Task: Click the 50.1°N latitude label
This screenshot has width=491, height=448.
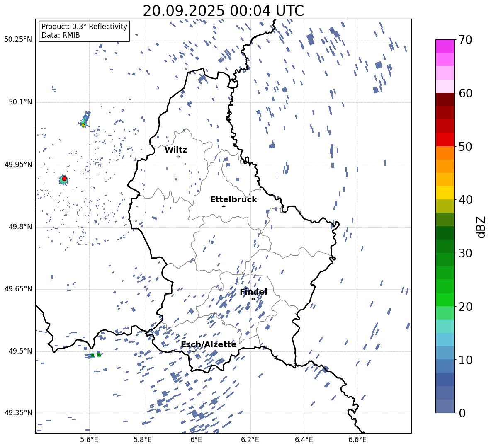Action: click(20, 102)
